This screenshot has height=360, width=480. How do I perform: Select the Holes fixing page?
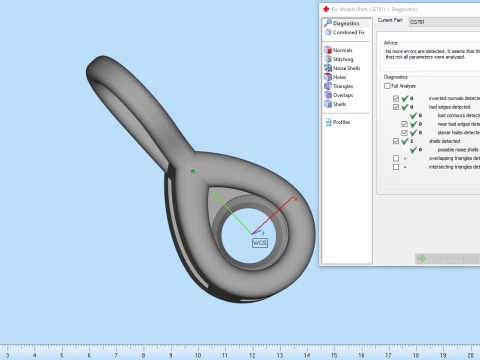coord(339,77)
